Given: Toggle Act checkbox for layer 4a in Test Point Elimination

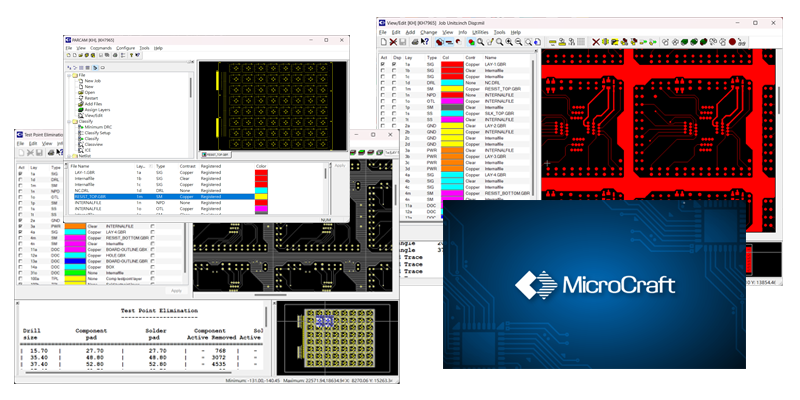Looking at the screenshot, I should (x=21, y=232).
